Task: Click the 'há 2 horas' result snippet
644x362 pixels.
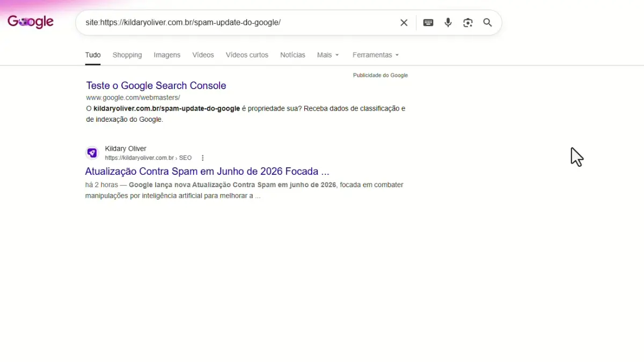Action: pyautogui.click(x=244, y=190)
